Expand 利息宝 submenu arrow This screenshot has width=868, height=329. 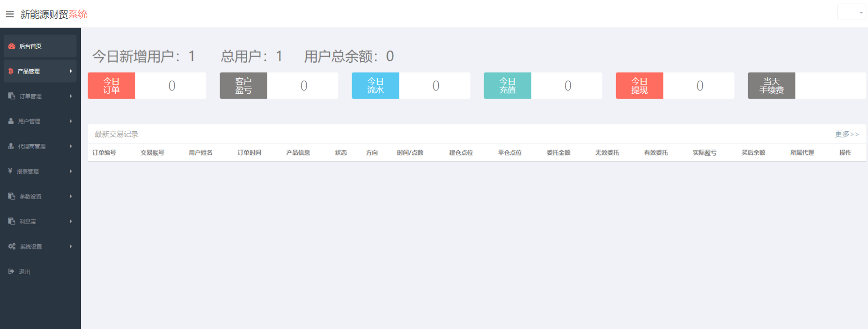71,221
